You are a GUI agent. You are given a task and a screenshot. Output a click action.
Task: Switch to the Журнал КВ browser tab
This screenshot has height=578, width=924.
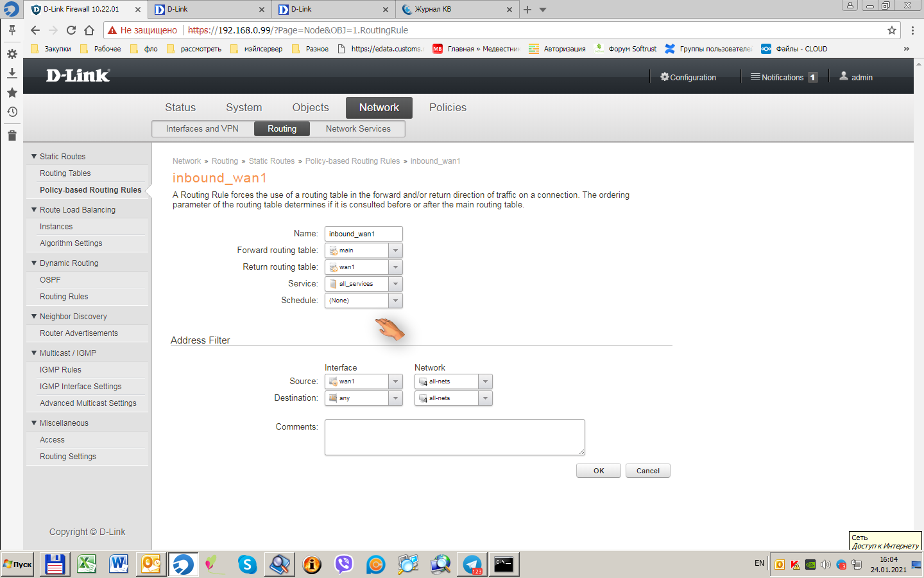click(x=456, y=10)
